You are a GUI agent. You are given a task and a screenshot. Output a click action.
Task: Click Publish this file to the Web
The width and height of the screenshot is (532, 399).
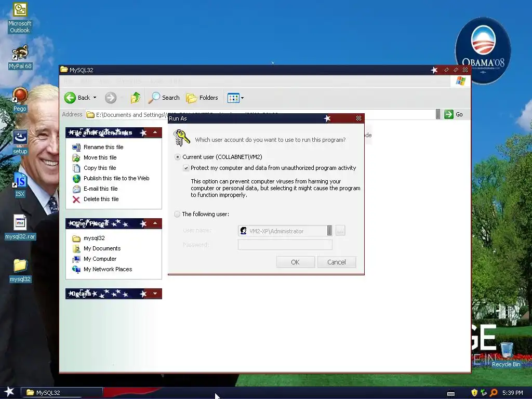click(x=116, y=179)
